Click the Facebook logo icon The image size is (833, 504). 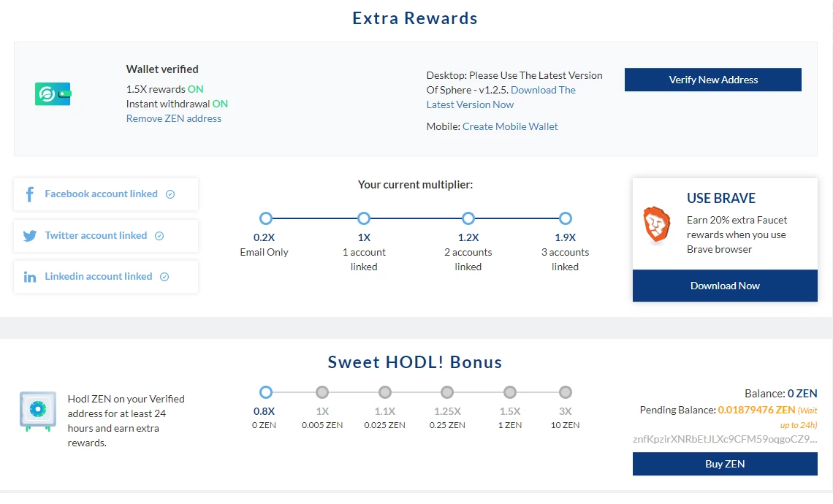coord(30,194)
